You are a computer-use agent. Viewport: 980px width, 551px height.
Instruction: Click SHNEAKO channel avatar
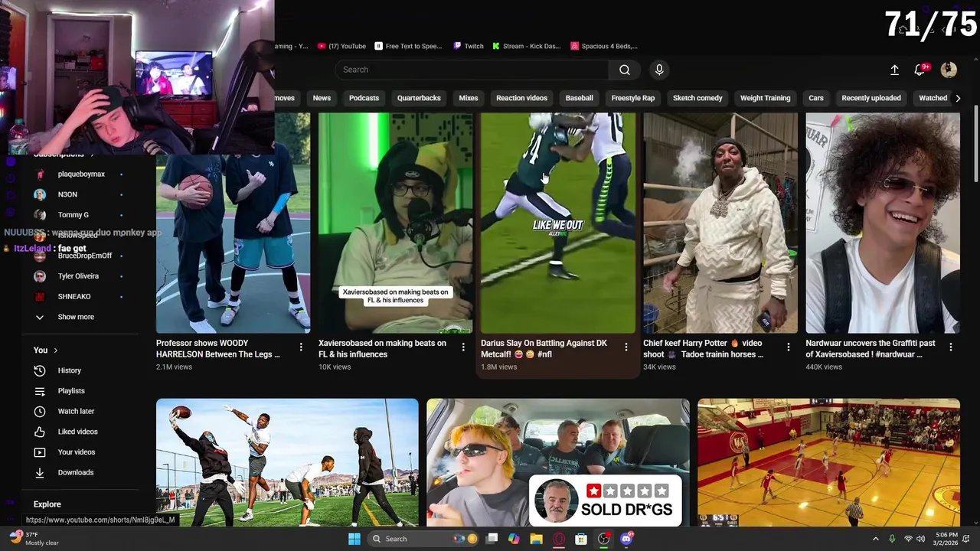40,297
